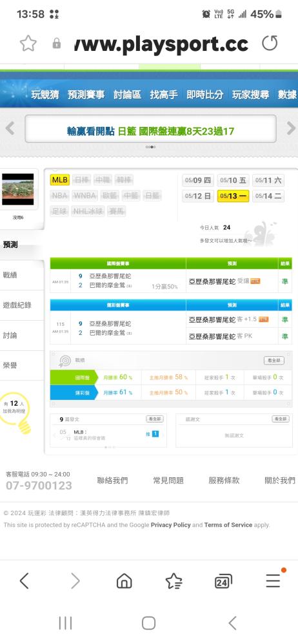Choose date 05/09 四
The image size is (298, 644).
198,180
